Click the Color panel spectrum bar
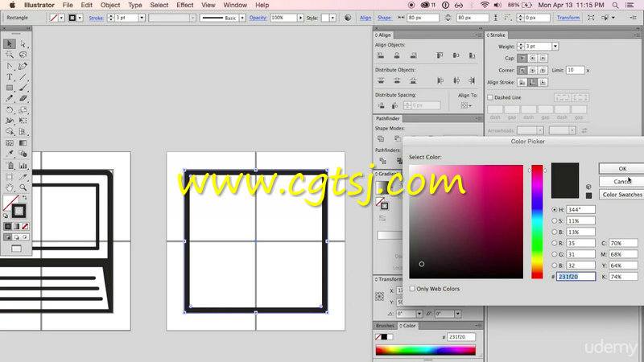 point(426,350)
